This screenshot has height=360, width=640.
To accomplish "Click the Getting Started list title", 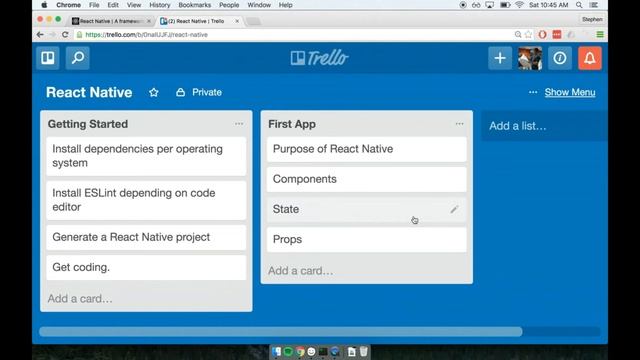I will tap(88, 124).
